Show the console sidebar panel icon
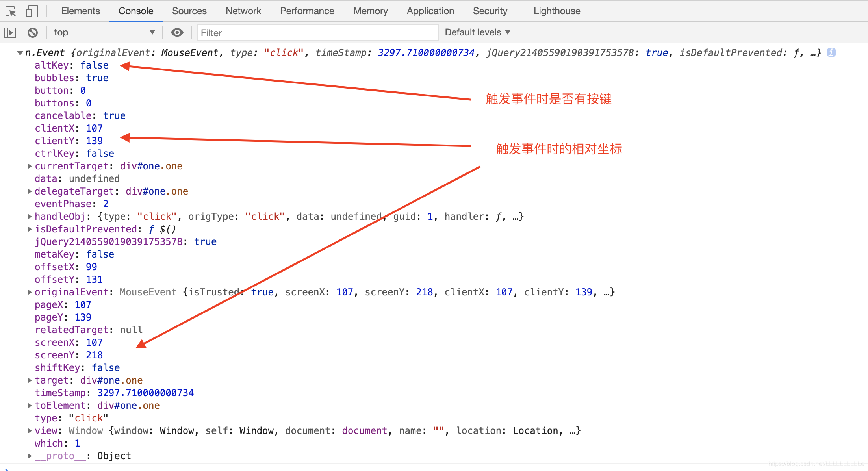868x471 pixels. (x=10, y=33)
